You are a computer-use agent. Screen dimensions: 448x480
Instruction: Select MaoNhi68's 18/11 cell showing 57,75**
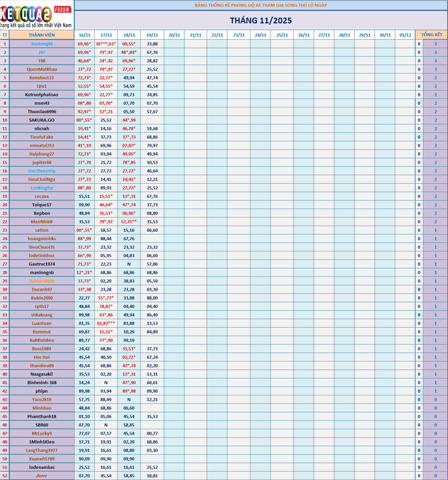point(129,222)
